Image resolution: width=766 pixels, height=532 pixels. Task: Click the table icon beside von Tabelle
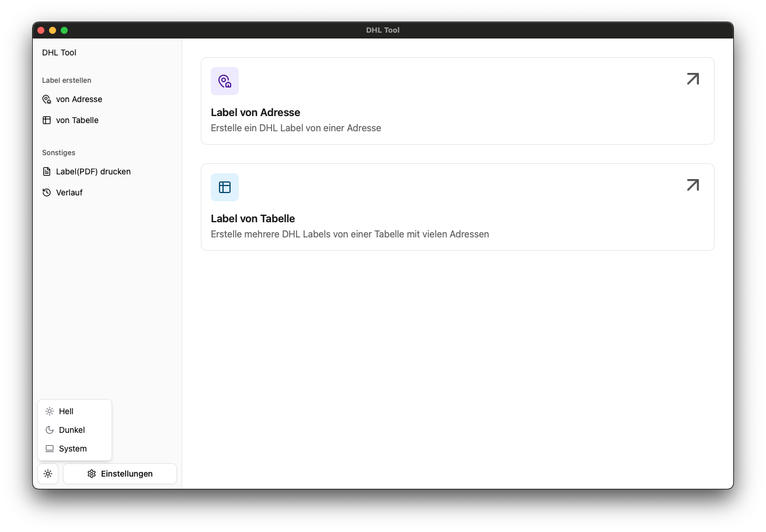pos(47,120)
